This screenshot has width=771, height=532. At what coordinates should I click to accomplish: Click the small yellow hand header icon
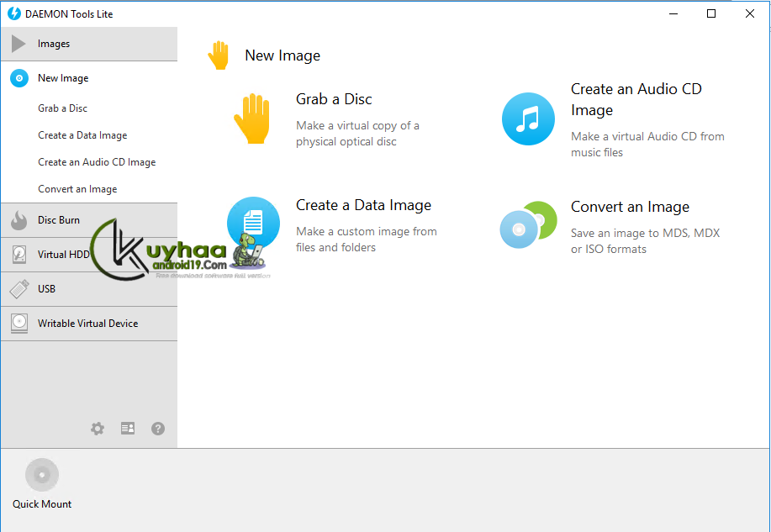[x=219, y=55]
